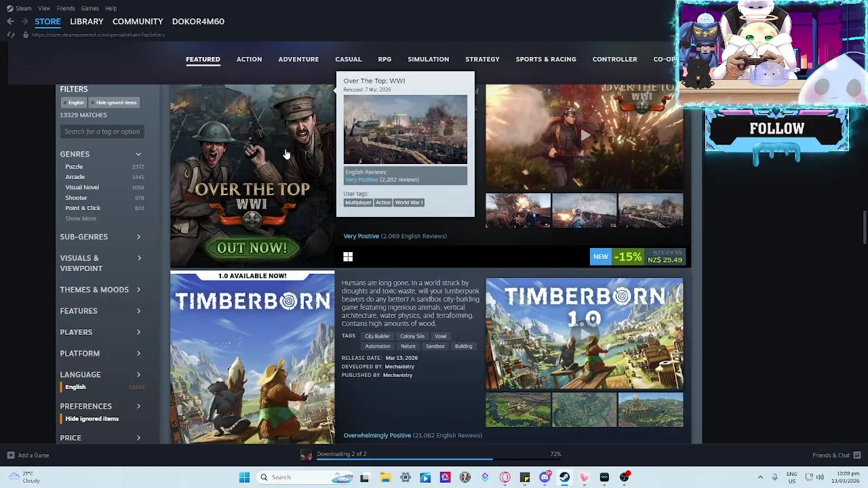This screenshot has height=488, width=868.
Task: Remove the Hide ignored items filter chip
Action: coord(115,102)
